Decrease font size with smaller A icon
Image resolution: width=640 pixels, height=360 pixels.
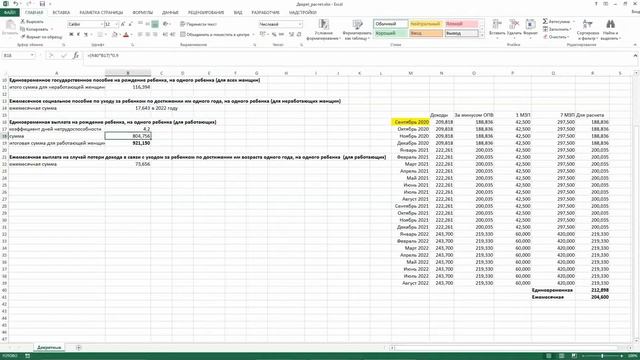[x=130, y=24]
